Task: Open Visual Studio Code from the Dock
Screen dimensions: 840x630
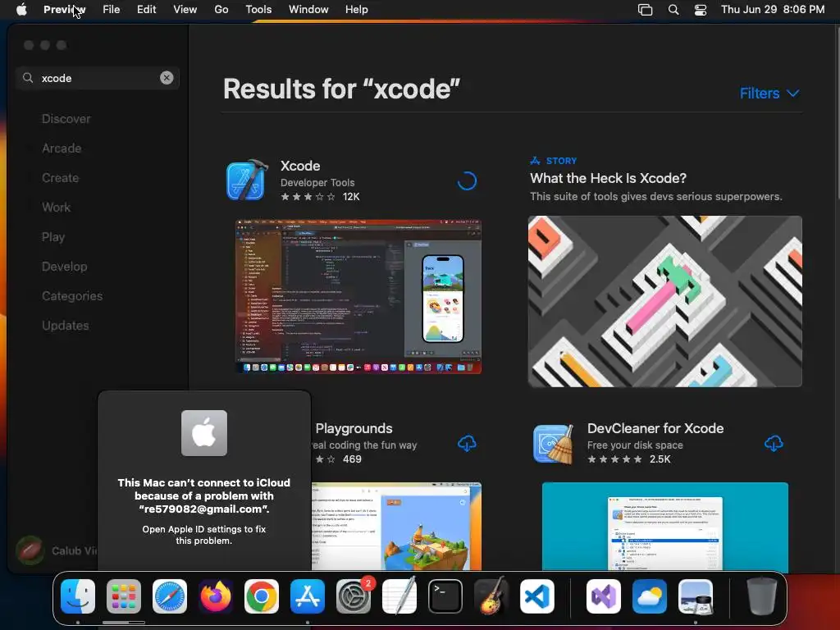Action: tap(537, 596)
